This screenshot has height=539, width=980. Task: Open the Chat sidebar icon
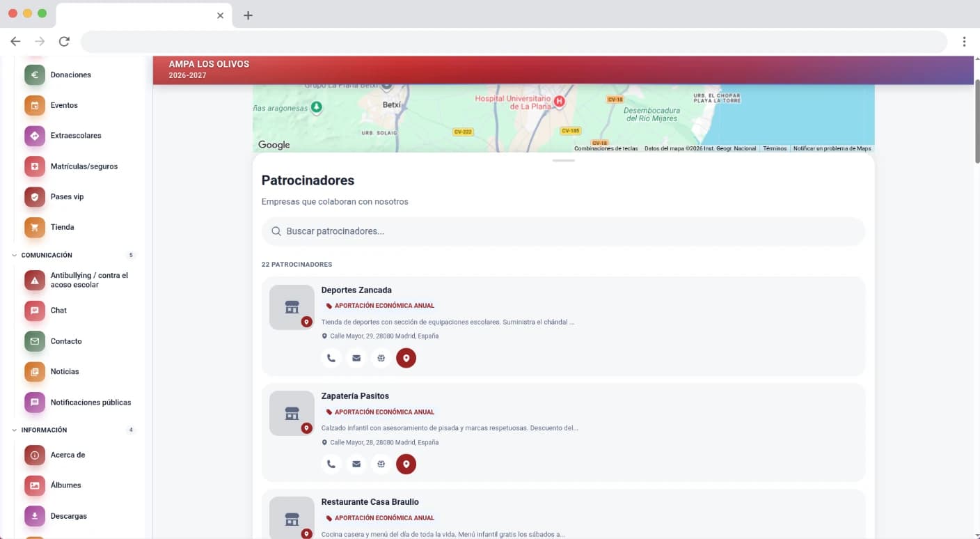pos(35,311)
